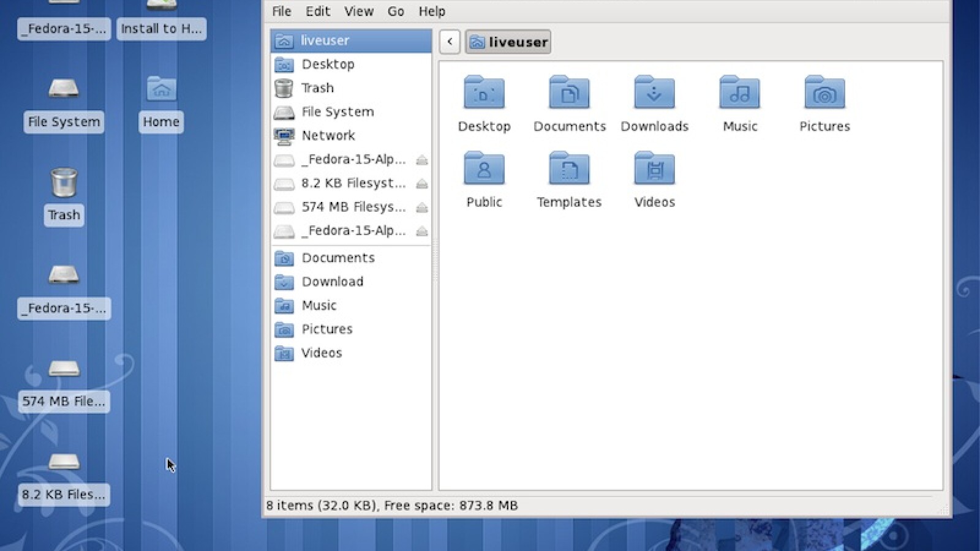The image size is (980, 551).
Task: Click the liveuser breadcrumb button
Action: [508, 42]
